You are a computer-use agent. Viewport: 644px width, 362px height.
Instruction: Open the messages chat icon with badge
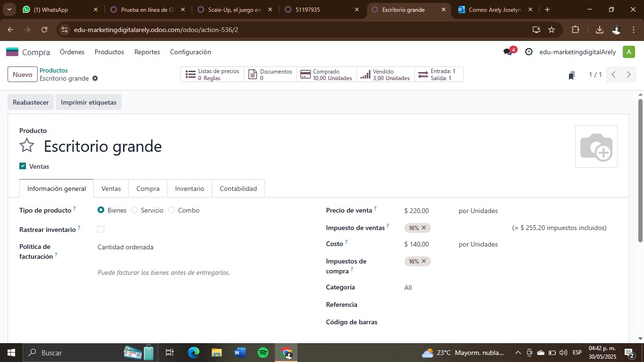point(508,52)
